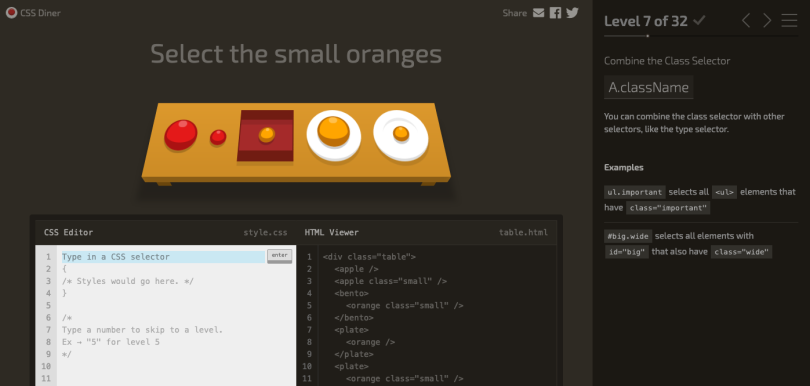Viewport: 810px width, 386px height.
Task: Click the class="important" code snippet
Action: pos(668,208)
